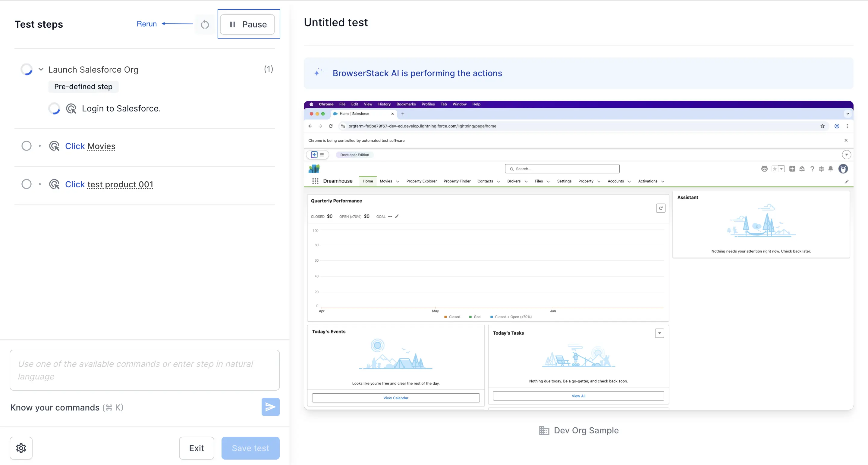
Task: Open the favorites list dropdown arrow
Action: coord(782,169)
